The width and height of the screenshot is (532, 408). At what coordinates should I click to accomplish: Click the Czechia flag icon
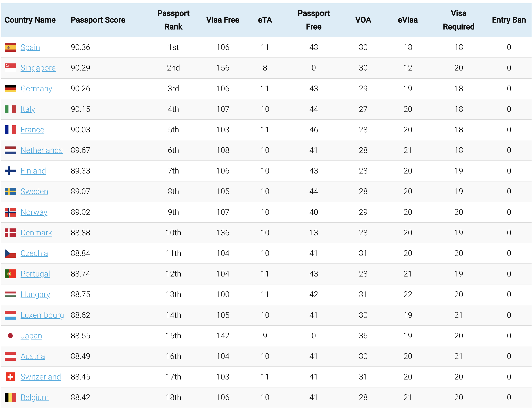pyautogui.click(x=10, y=253)
